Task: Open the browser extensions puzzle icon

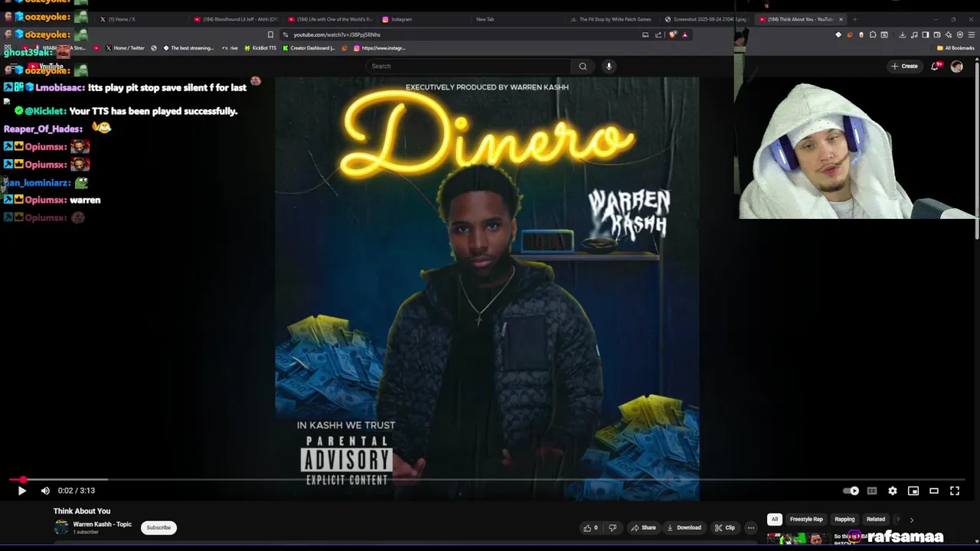Action: [x=873, y=34]
